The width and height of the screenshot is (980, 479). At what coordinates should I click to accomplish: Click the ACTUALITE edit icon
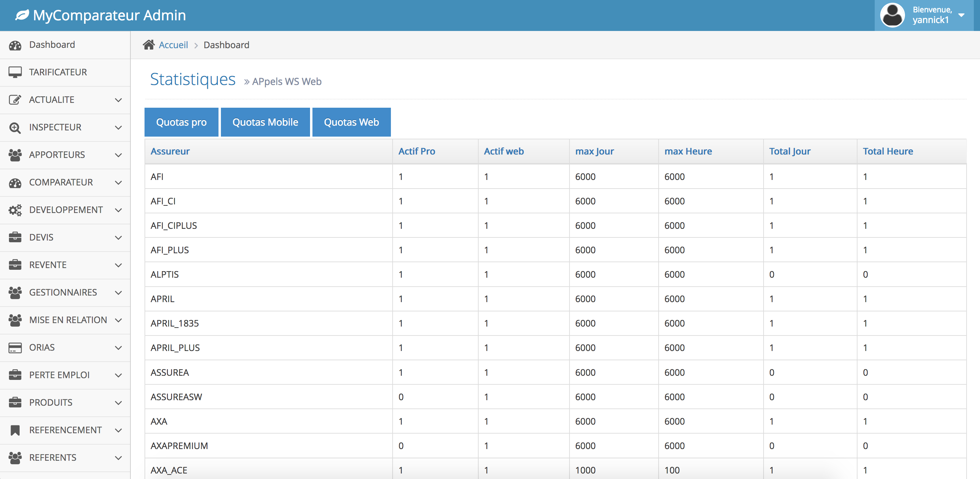(15, 100)
